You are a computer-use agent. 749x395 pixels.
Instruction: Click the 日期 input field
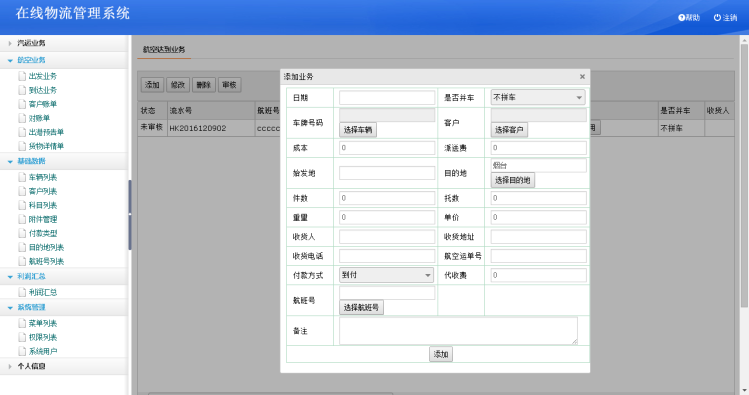tap(387, 97)
